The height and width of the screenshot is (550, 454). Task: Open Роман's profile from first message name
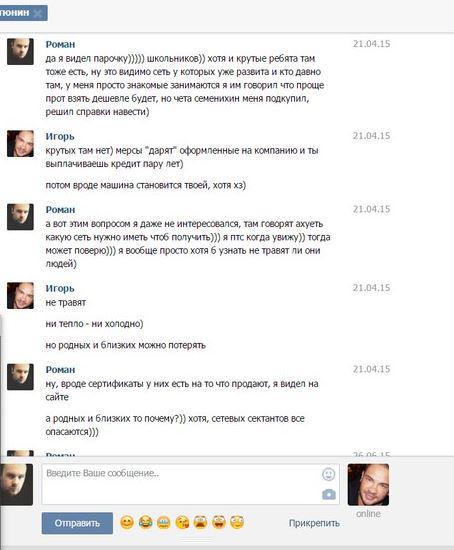click(x=60, y=44)
